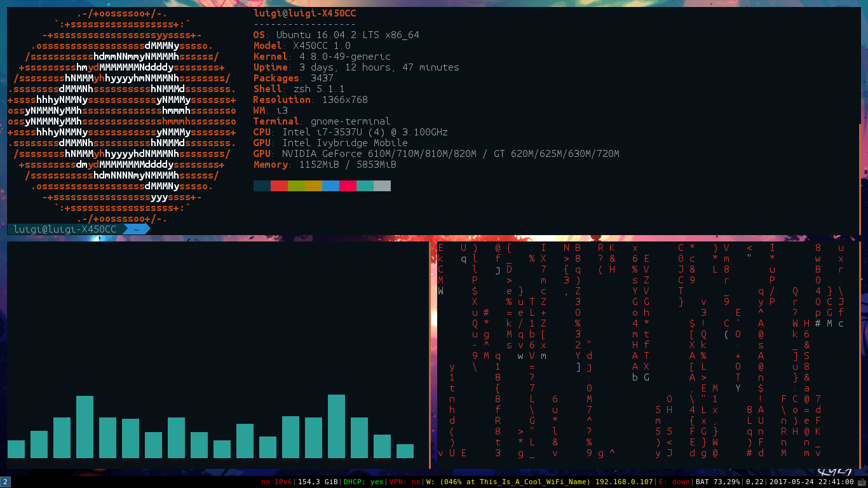The image size is (868, 488).
Task: Click the dark teal neofetch color block
Action: 262,186
